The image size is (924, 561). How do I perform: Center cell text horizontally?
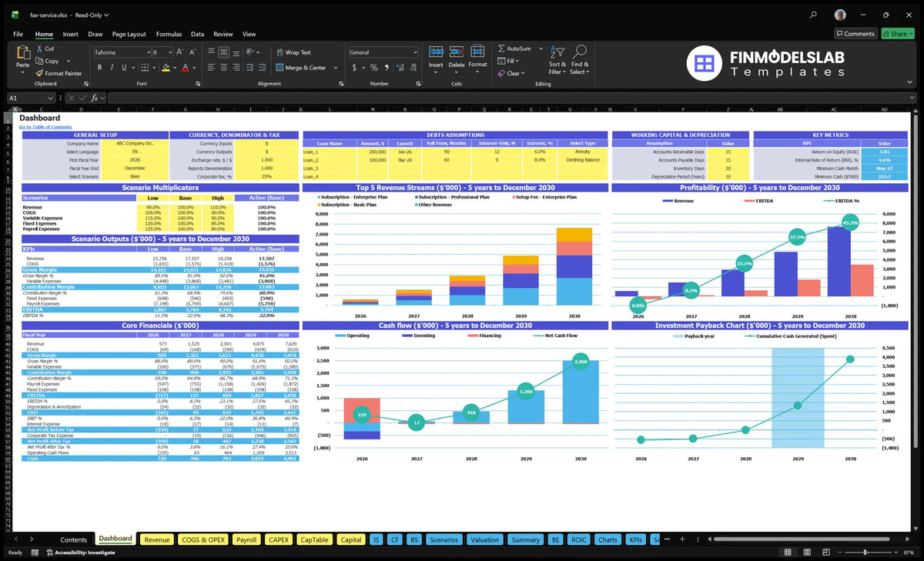(223, 68)
